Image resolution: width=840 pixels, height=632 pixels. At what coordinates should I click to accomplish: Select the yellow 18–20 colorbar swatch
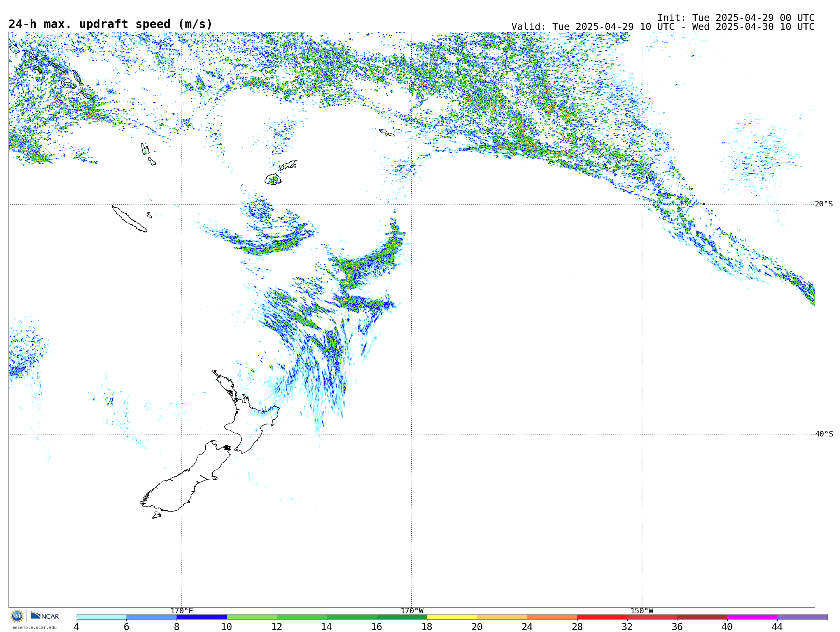(x=452, y=617)
